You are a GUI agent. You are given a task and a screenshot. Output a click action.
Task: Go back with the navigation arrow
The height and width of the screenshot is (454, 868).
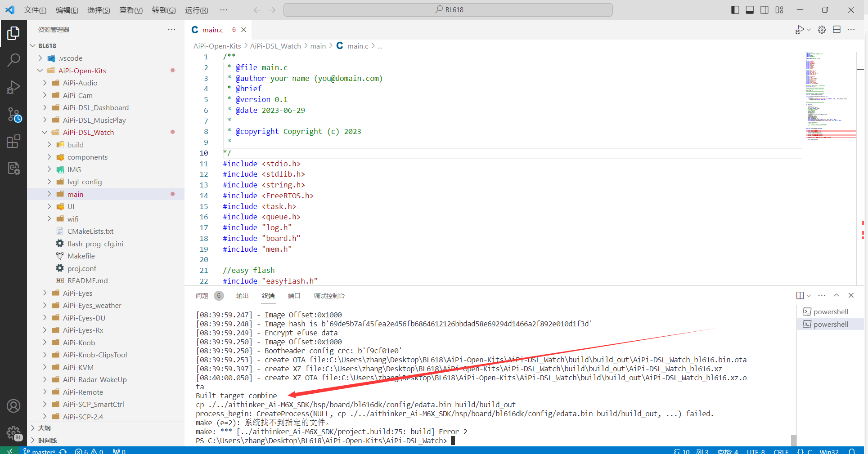coord(257,10)
